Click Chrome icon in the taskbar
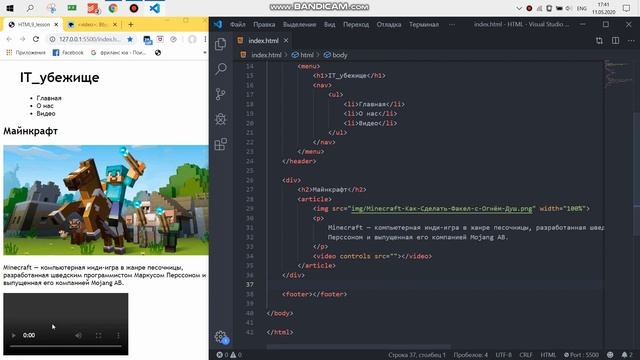 (x=113, y=8)
